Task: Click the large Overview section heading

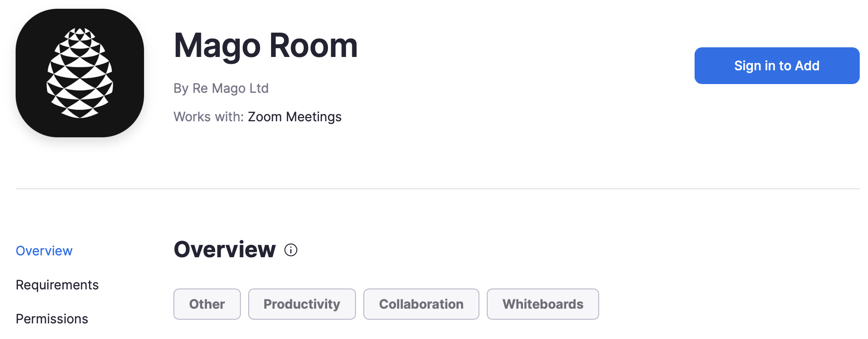Action: tap(224, 249)
